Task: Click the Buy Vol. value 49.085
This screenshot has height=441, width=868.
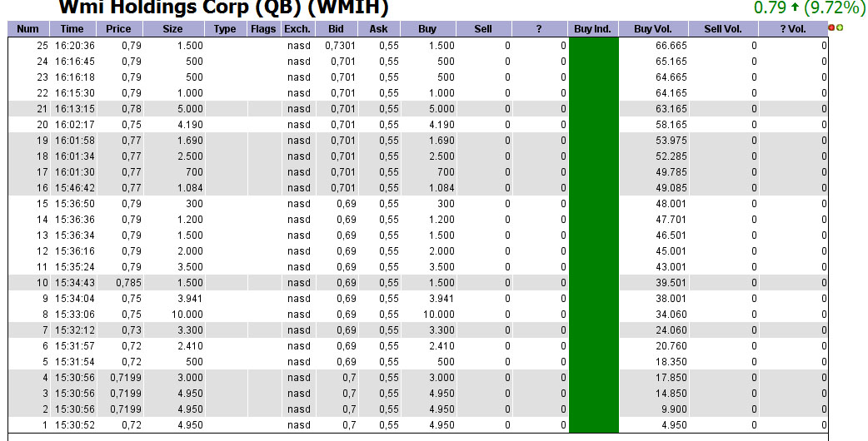Action: [671, 188]
